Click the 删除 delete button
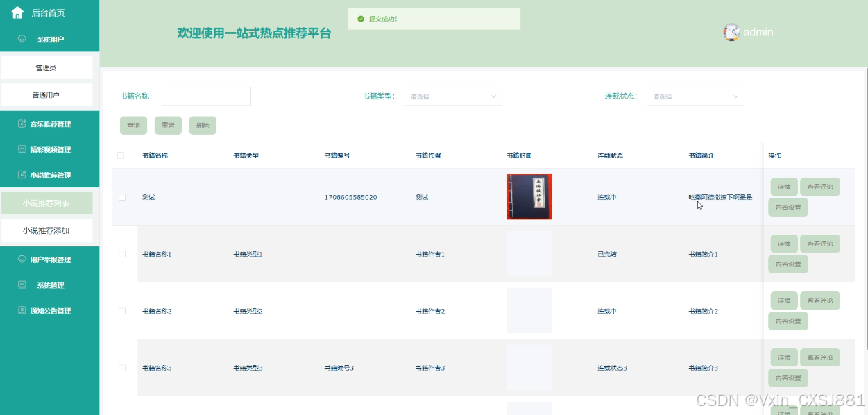 pyautogui.click(x=203, y=126)
